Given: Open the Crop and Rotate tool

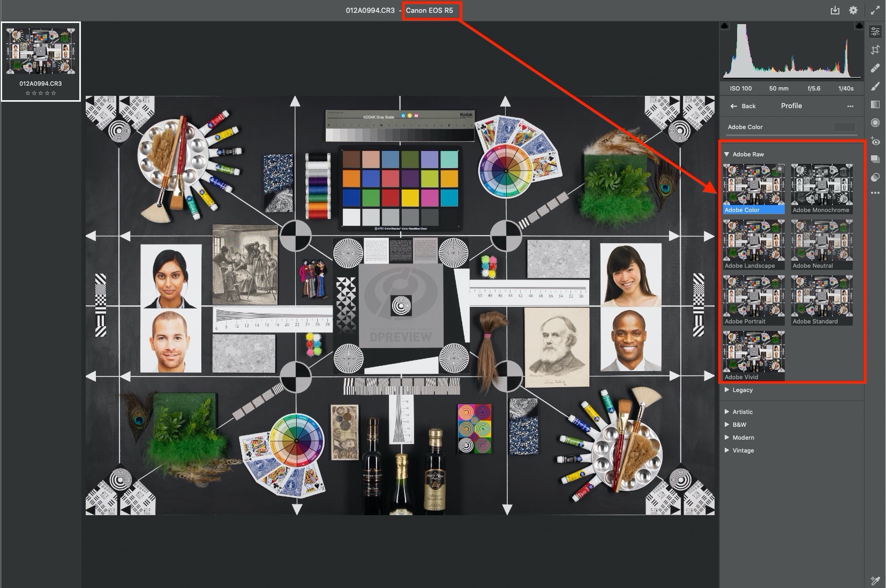Looking at the screenshot, I should (876, 50).
